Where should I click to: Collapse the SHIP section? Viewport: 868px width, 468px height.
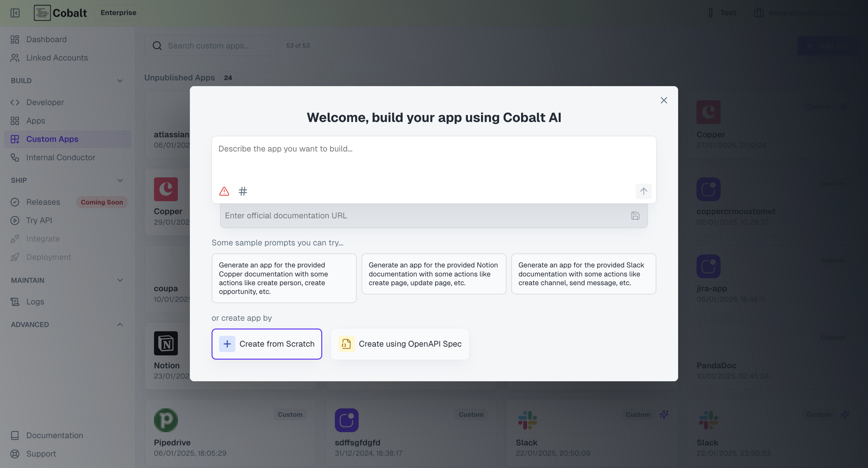[120, 180]
